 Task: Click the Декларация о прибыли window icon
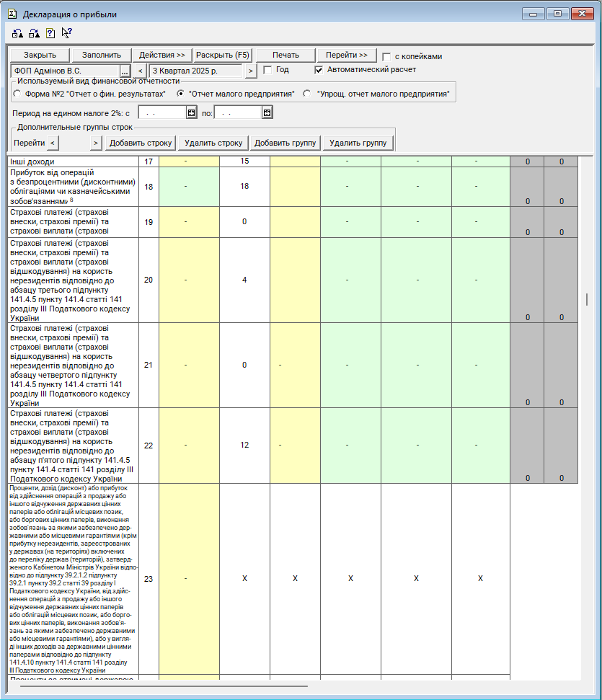[x=13, y=14]
